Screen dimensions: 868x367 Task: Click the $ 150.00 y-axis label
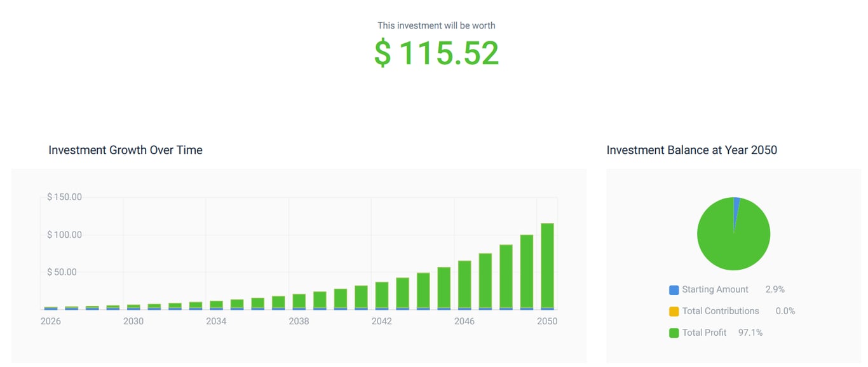pyautogui.click(x=64, y=197)
